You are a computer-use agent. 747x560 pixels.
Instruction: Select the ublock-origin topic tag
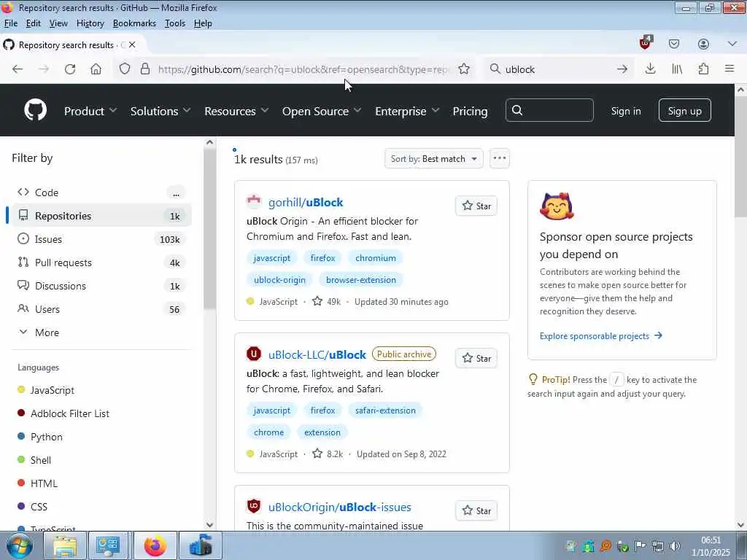pos(279,279)
